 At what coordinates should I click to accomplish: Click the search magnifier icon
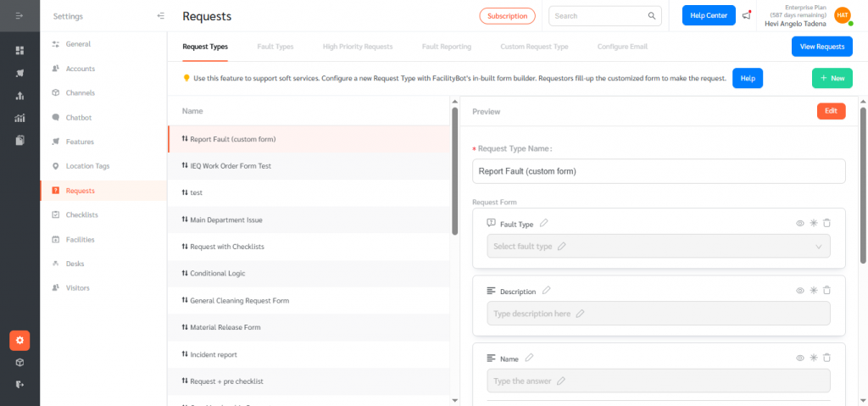click(x=652, y=15)
